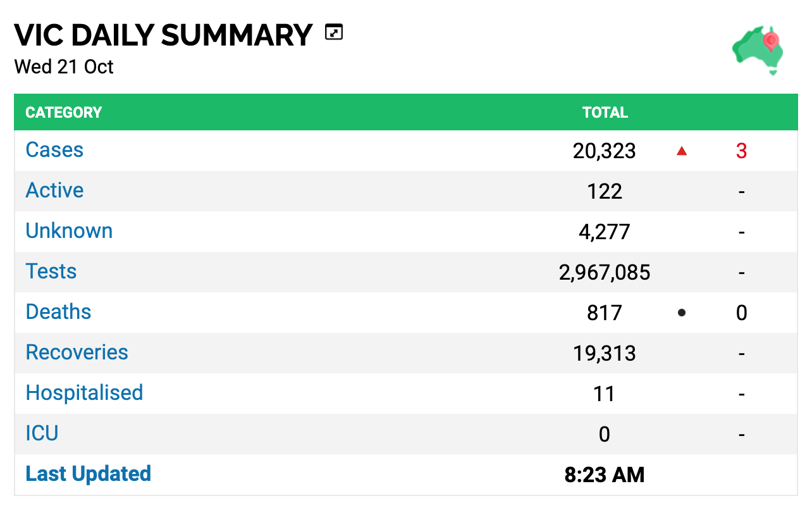The width and height of the screenshot is (812, 510).
Task: Click the Last Updated label
Action: point(88,474)
